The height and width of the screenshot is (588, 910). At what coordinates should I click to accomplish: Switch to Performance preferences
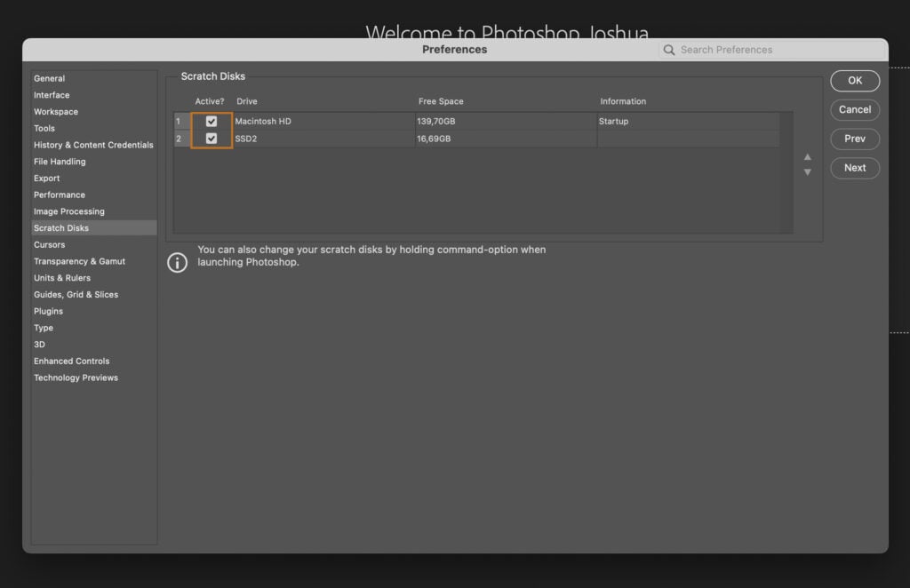pos(60,195)
